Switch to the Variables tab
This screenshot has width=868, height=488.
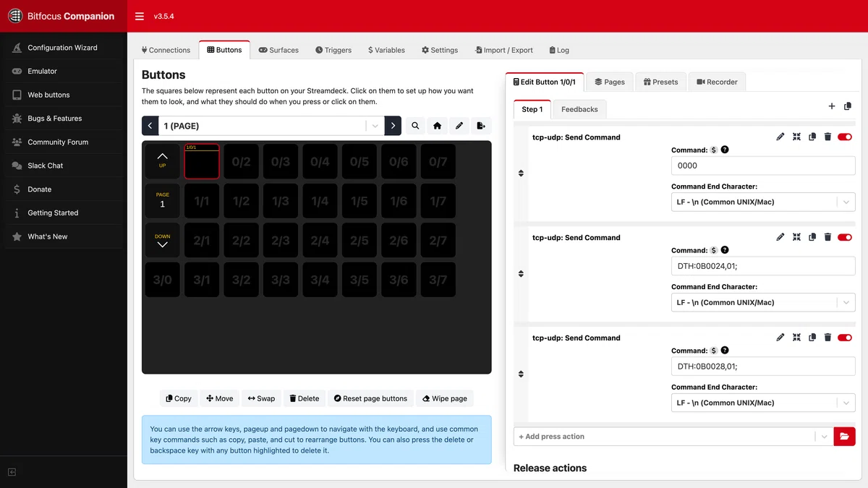386,50
